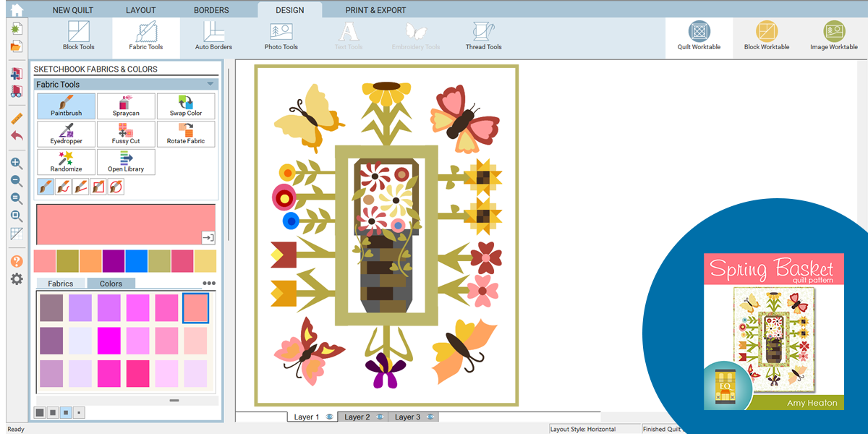This screenshot has height=434, width=868.
Task: Click the arrow button on the color preview
Action: tap(208, 237)
